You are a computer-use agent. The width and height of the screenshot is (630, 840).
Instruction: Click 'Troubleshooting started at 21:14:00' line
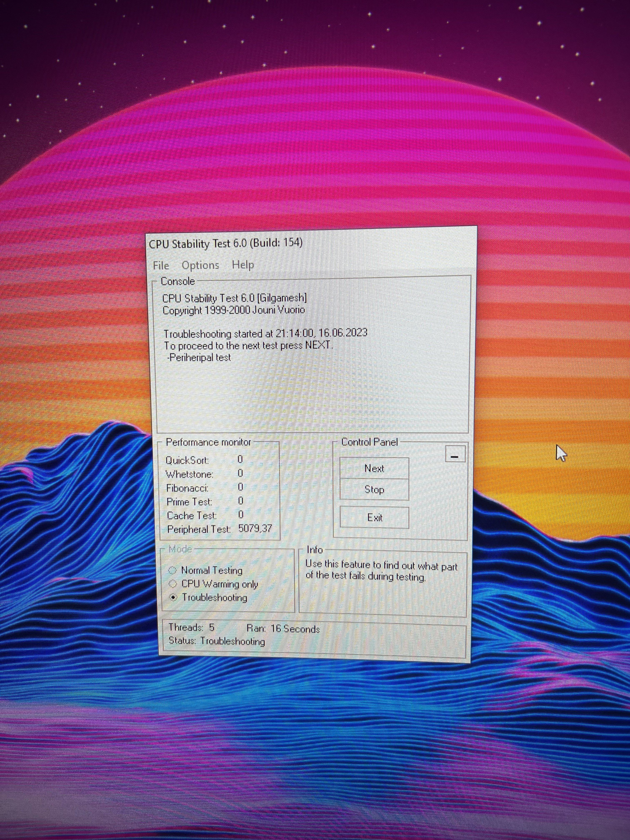[x=265, y=333]
